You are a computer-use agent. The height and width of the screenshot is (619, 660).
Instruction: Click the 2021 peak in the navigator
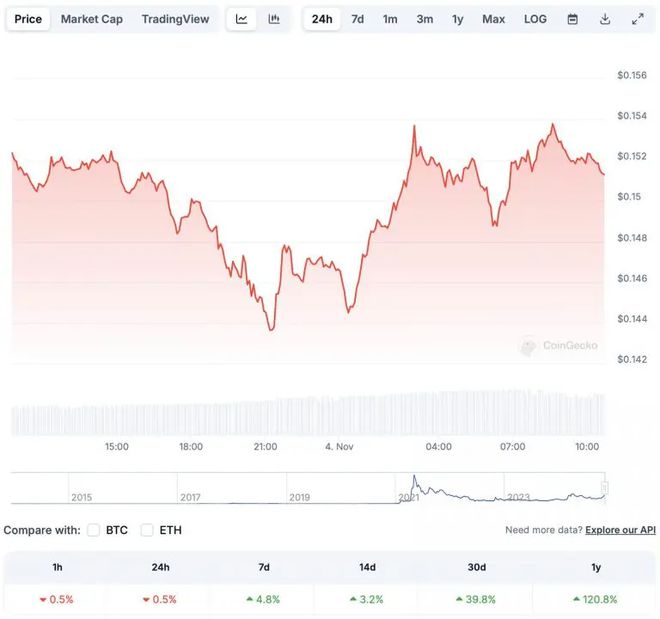414,478
